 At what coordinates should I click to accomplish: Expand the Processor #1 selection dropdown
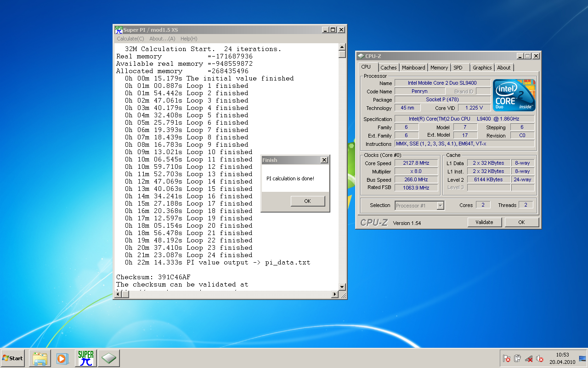pos(441,206)
